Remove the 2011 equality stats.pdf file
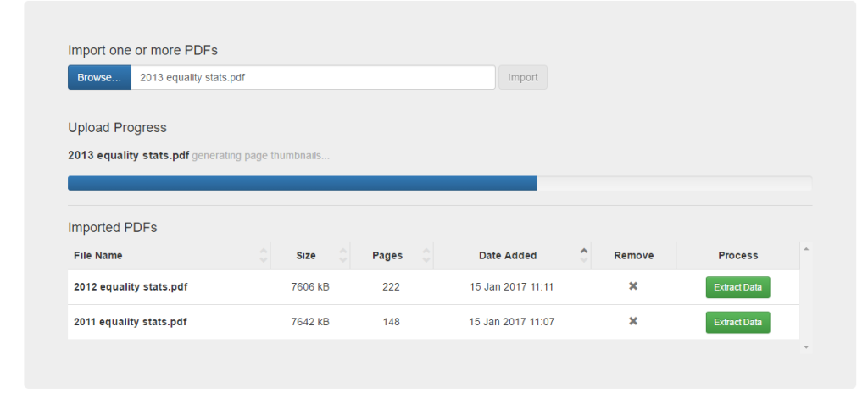The width and height of the screenshot is (868, 399). coord(632,322)
